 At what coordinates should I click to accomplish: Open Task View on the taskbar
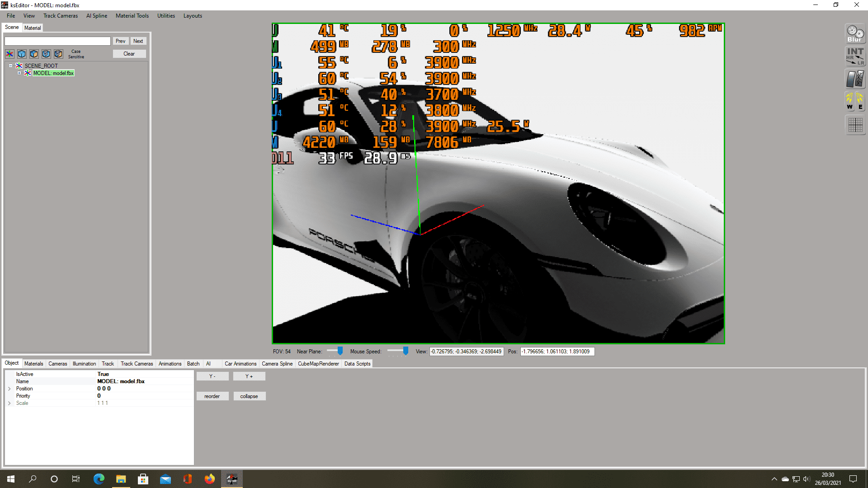pos(76,479)
